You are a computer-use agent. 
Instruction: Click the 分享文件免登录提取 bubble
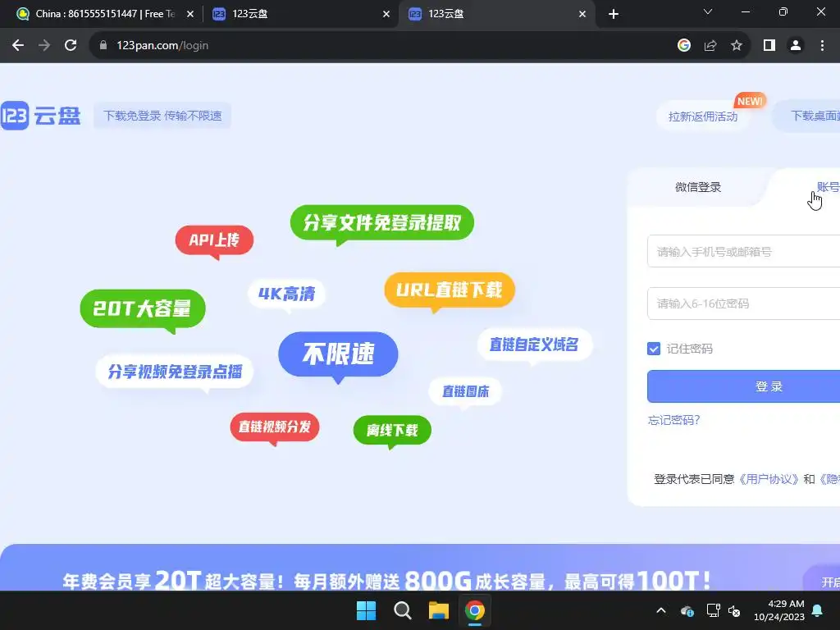(x=382, y=223)
